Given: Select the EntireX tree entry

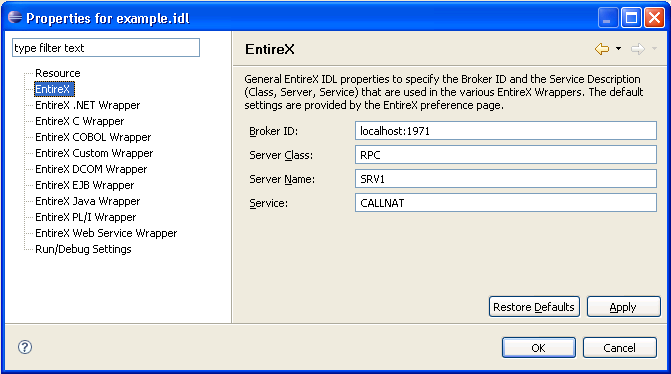Looking at the screenshot, I should (54, 89).
